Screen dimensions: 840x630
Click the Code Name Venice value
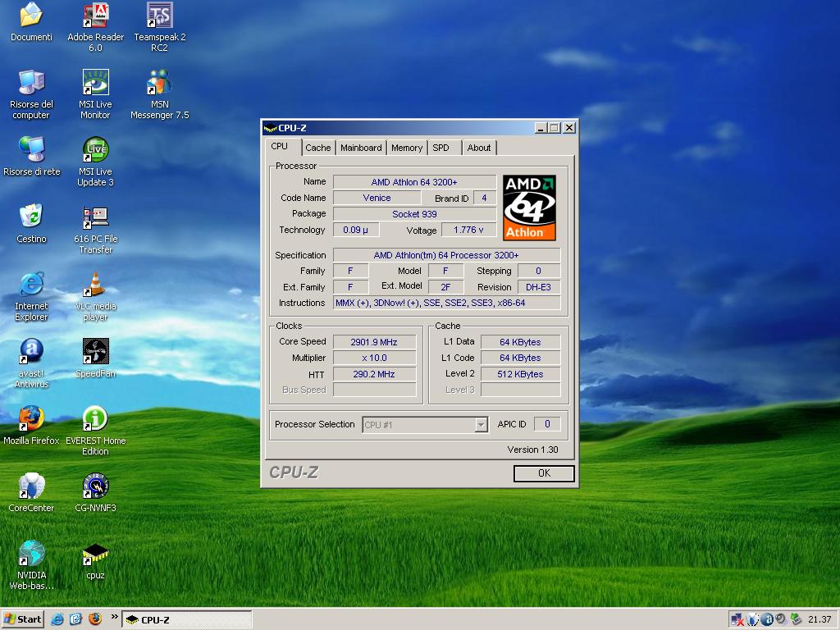(377, 198)
